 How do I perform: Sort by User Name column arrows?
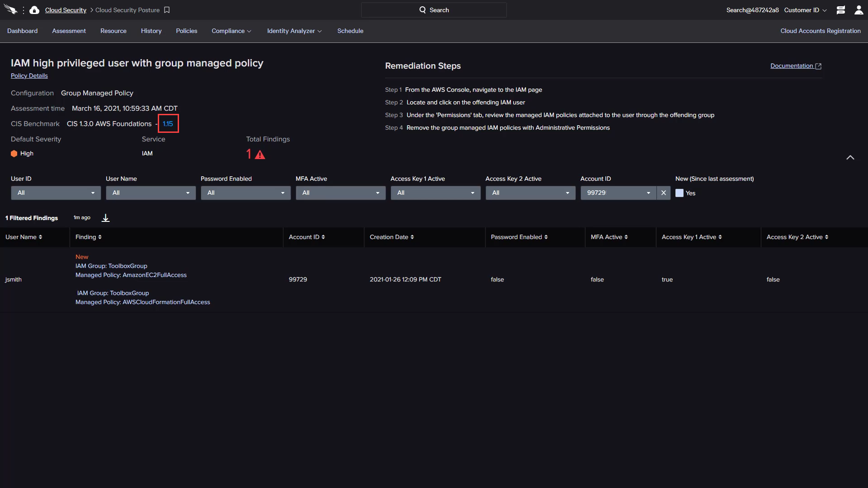[40, 237]
